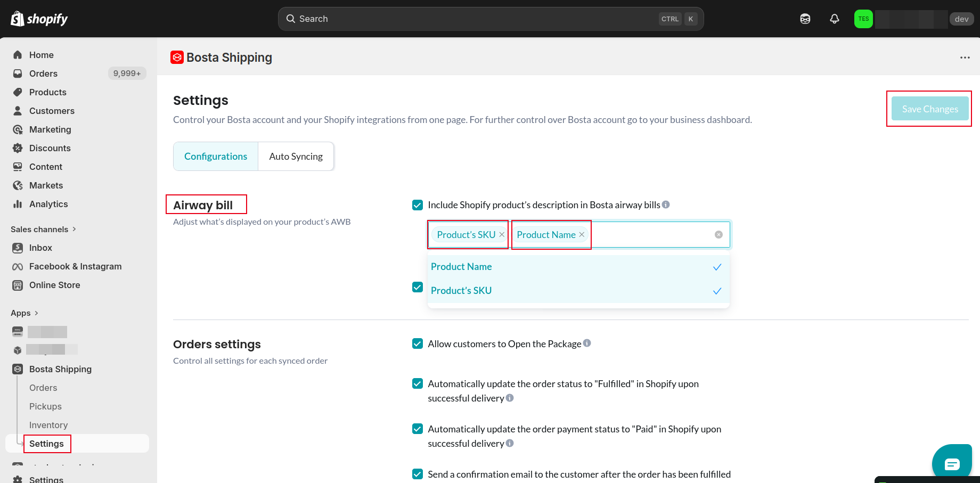The width and height of the screenshot is (980, 483).
Task: Click the info icon after the Paid status option
Action: [x=510, y=443]
